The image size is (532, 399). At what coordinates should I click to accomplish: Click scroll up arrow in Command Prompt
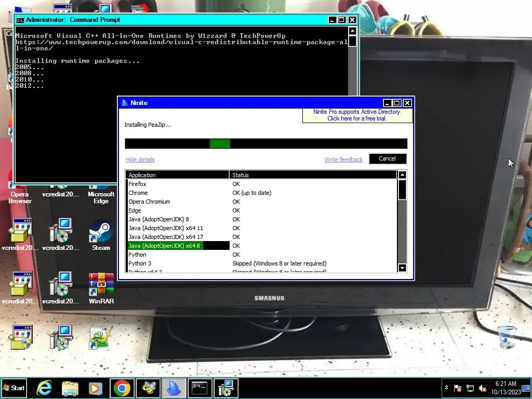(353, 31)
